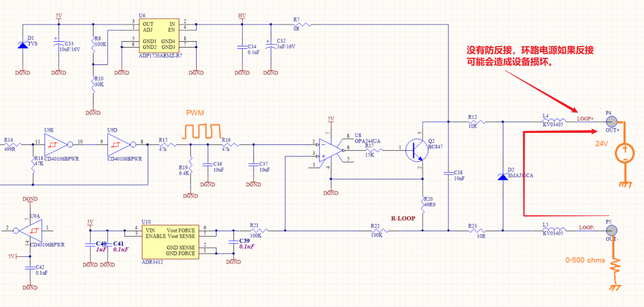Select capacitor C39 0.1uF
Viewport: 644px width, 307px height.
[233, 241]
